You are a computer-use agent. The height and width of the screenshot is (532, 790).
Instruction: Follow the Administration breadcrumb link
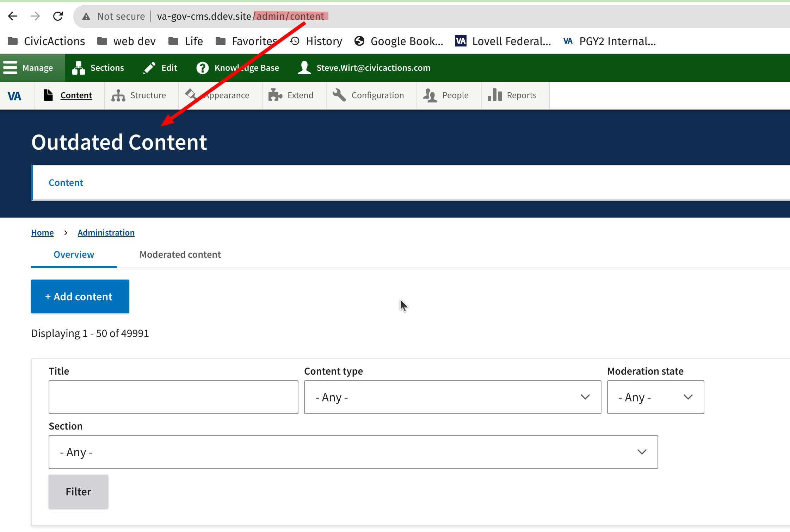(106, 233)
